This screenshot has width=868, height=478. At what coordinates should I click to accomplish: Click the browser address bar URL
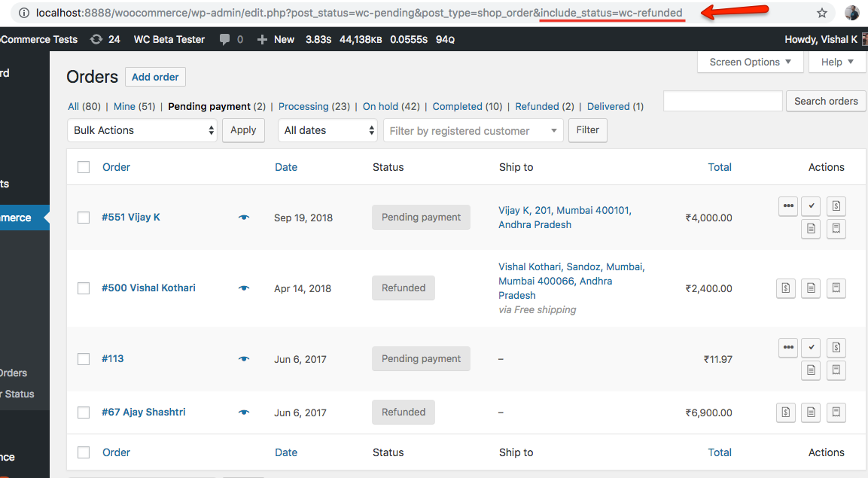coord(358,13)
